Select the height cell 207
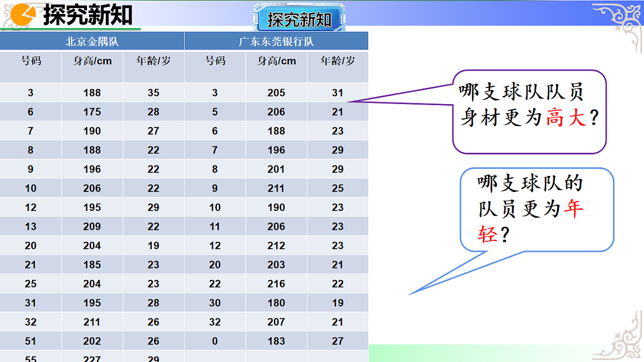 point(276,322)
